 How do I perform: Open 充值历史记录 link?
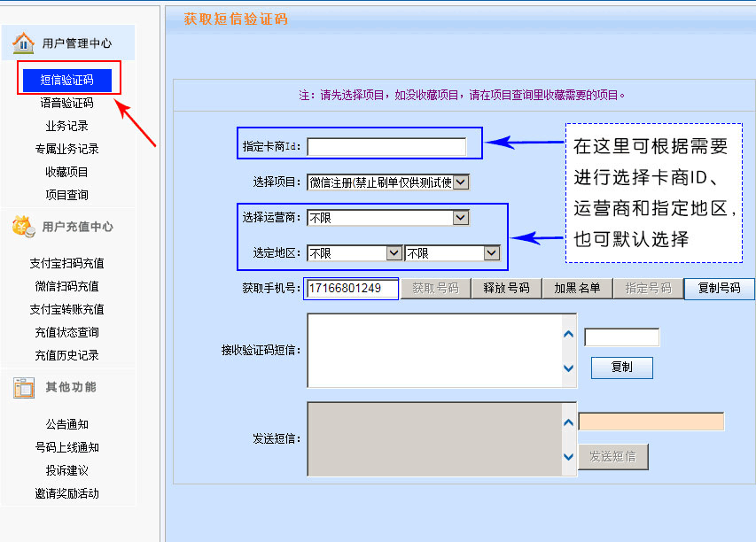coord(67,355)
